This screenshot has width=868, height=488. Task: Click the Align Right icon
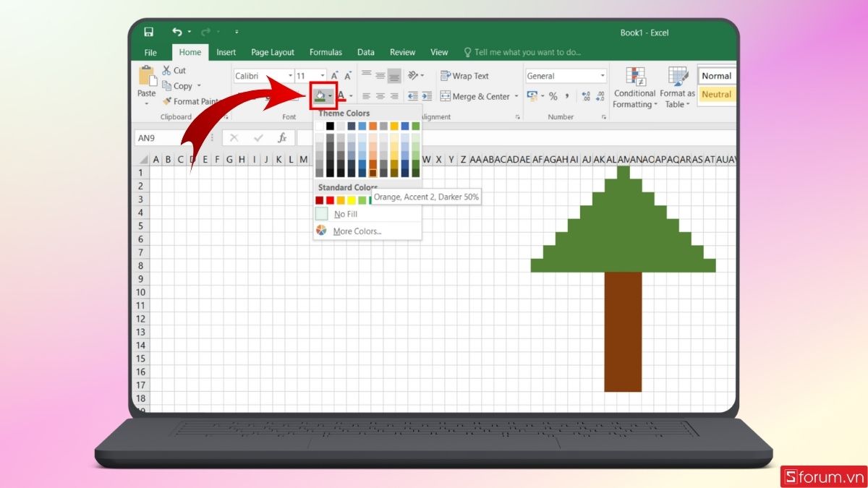tap(394, 96)
